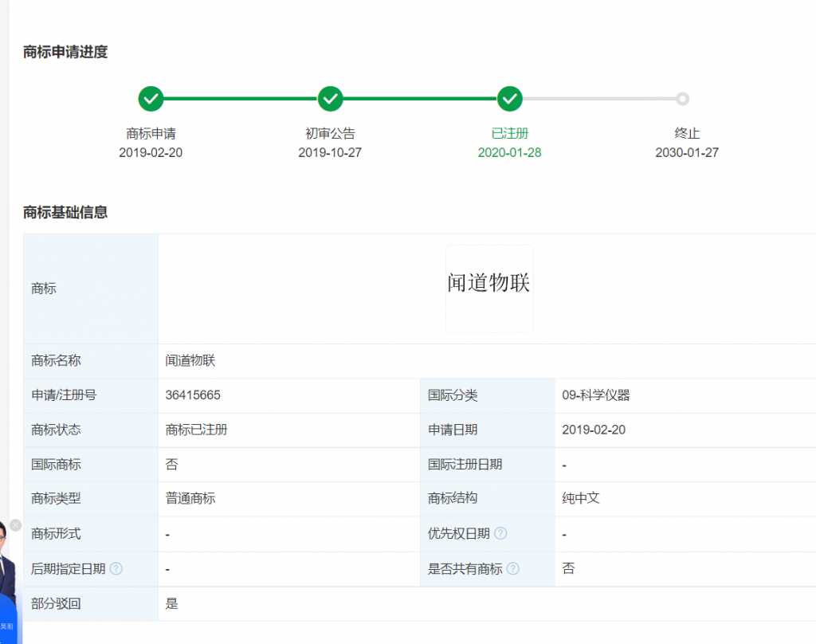Click the 2030-01-27 termination date text
Image resolution: width=816 pixels, height=644 pixels.
click(x=687, y=152)
